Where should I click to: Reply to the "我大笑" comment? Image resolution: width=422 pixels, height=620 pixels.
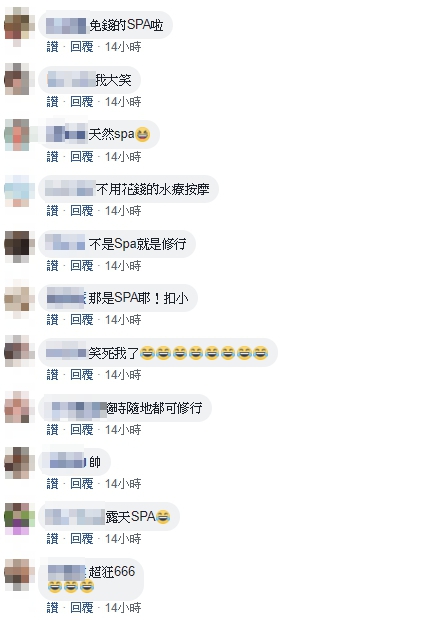[82, 102]
